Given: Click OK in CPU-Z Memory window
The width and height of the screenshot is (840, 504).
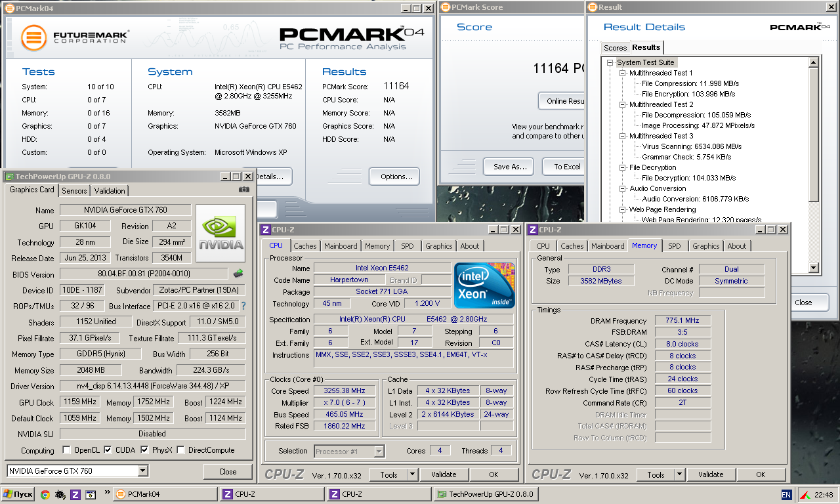Looking at the screenshot, I should coord(761,474).
